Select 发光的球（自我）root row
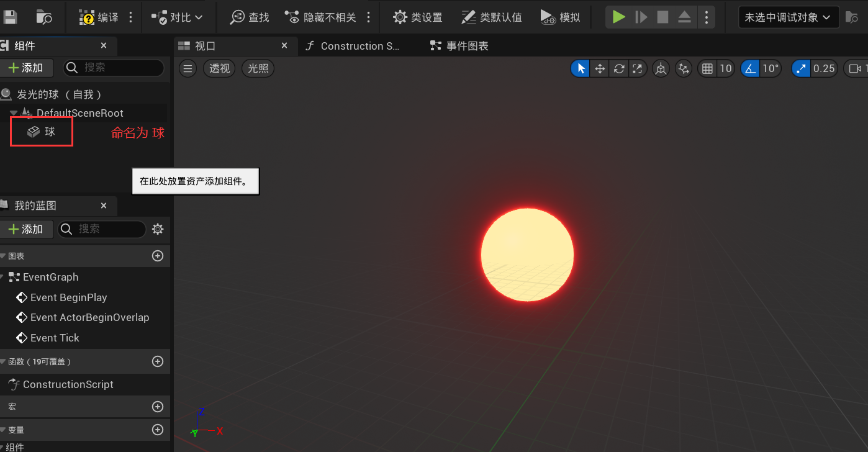This screenshot has width=868, height=452. [x=84, y=94]
